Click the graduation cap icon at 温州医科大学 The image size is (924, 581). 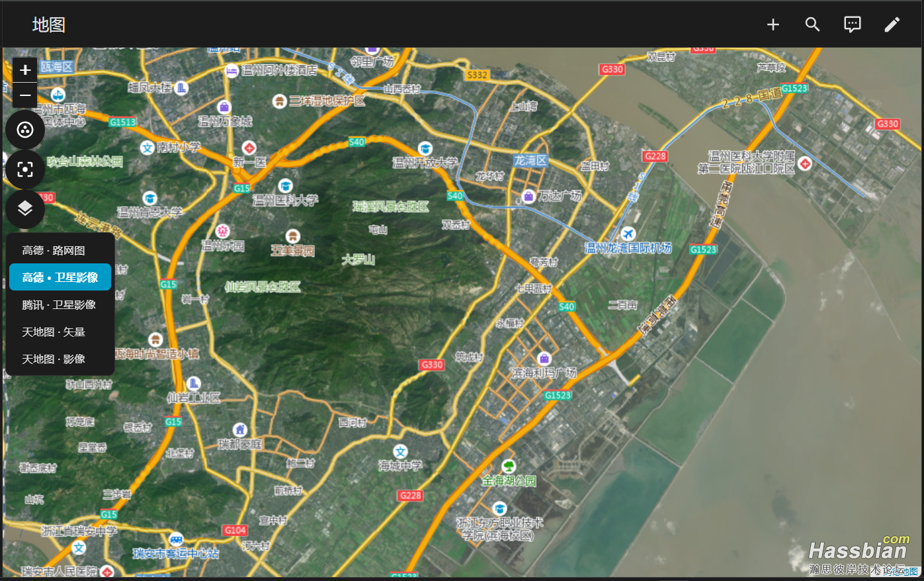point(286,185)
